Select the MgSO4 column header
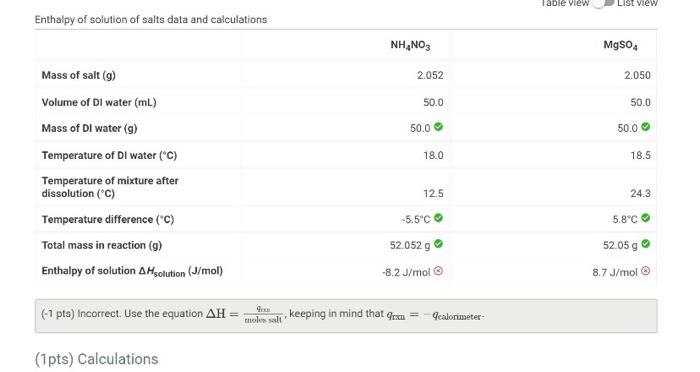This screenshot has width=700, height=372. (x=621, y=45)
